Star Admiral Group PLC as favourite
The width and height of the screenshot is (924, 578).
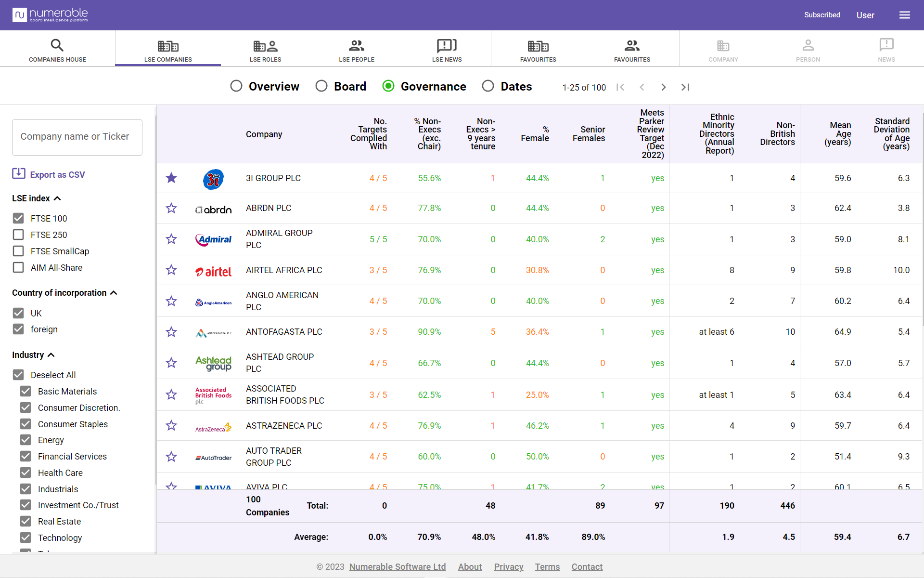[x=171, y=239]
